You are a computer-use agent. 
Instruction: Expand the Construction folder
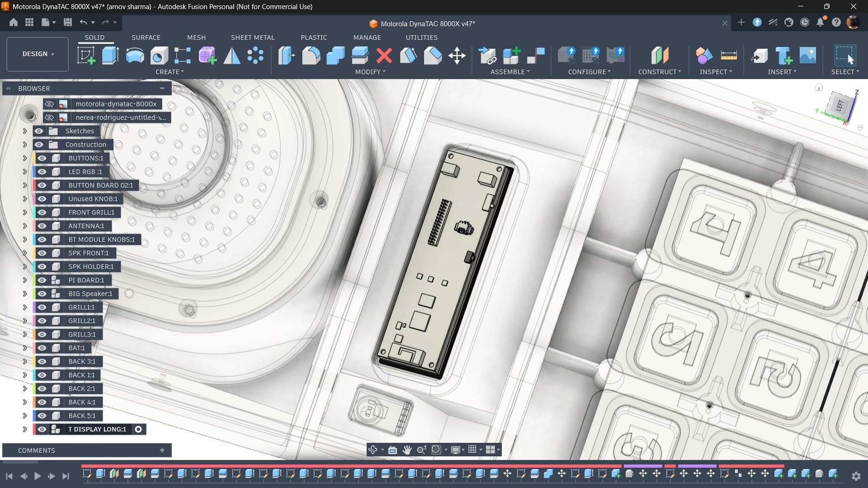pos(25,145)
